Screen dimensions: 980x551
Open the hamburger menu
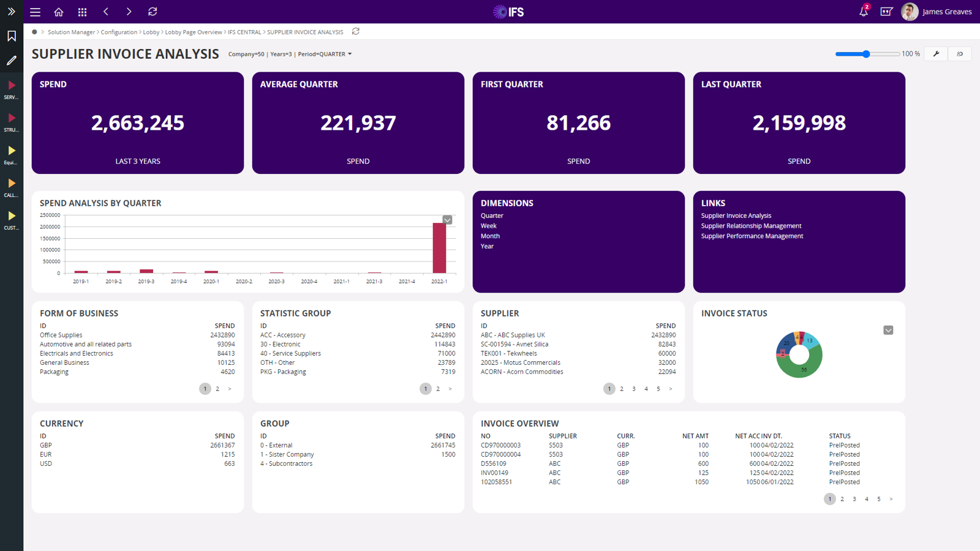[x=35, y=12]
